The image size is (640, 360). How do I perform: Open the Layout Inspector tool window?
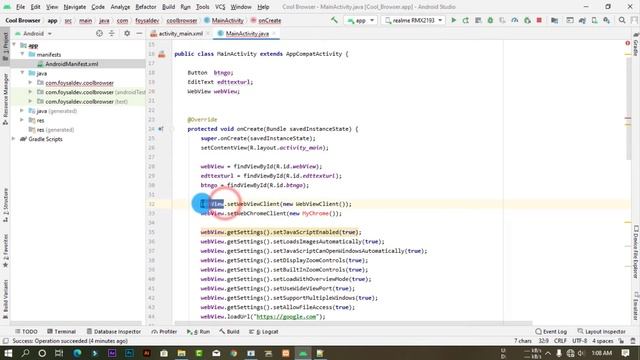coord(601,331)
